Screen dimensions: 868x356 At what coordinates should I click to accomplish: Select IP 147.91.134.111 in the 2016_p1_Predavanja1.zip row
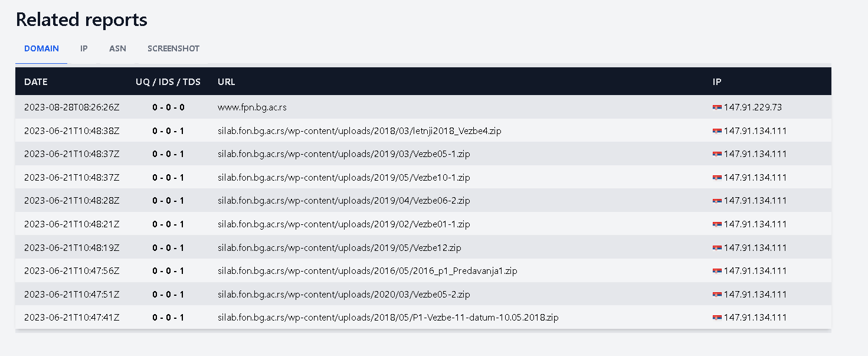click(x=755, y=271)
